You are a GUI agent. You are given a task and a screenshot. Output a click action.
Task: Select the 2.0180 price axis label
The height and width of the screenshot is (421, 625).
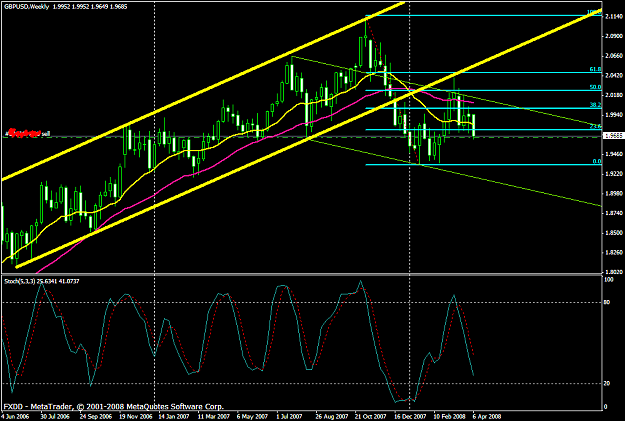614,95
